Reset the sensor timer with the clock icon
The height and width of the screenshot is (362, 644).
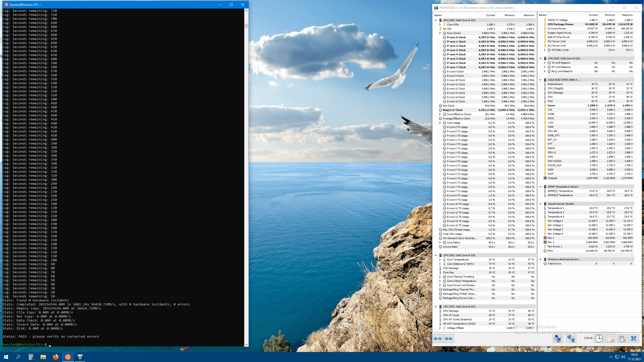[x=599, y=339]
